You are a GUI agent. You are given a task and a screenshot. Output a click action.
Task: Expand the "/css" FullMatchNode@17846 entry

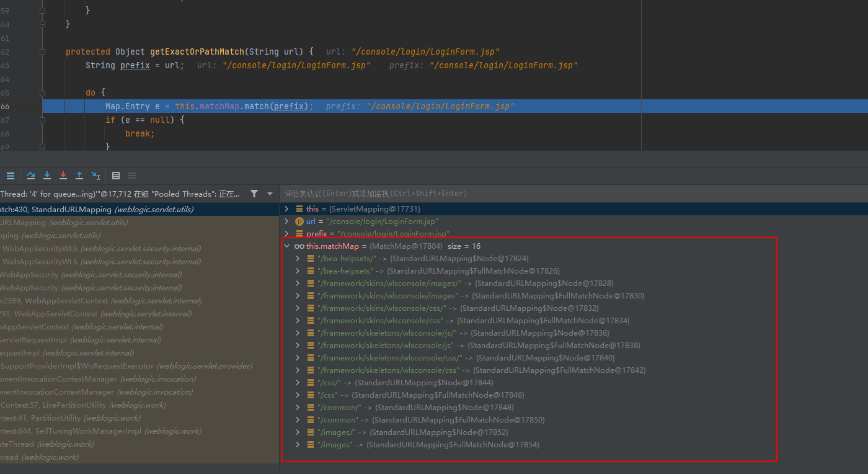[298, 395]
